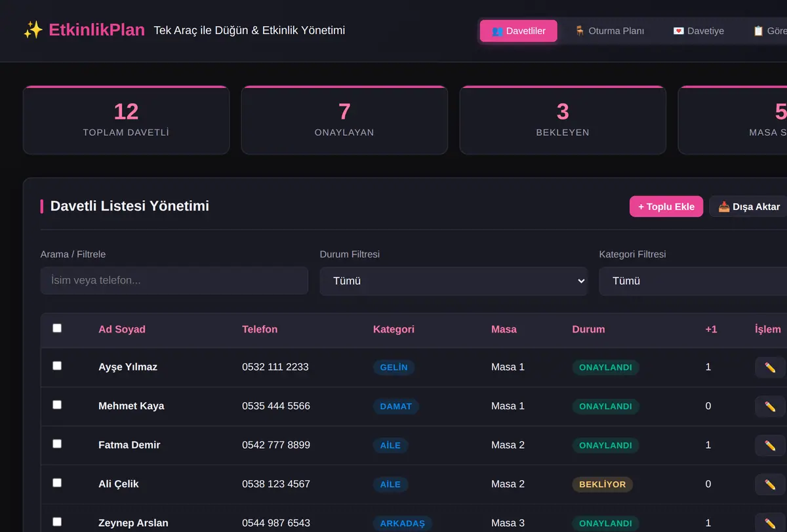
Task: Click Masa 3 cell in table
Action: tap(508, 523)
